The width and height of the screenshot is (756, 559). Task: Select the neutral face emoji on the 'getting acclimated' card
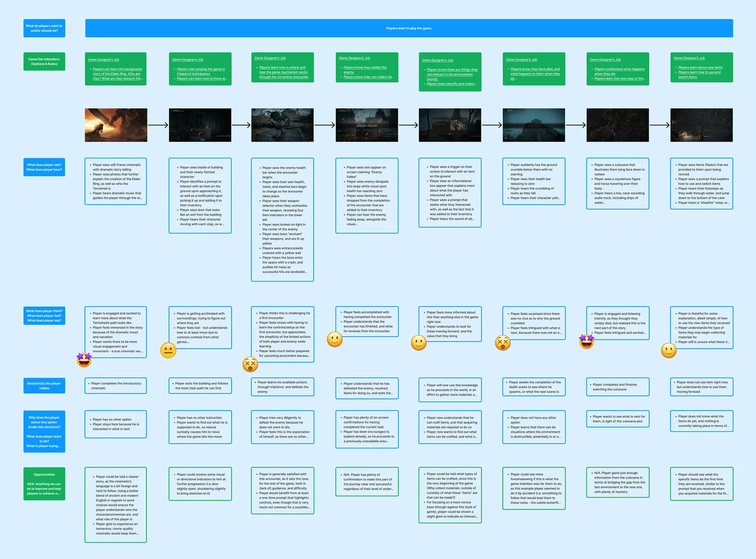coord(168,350)
